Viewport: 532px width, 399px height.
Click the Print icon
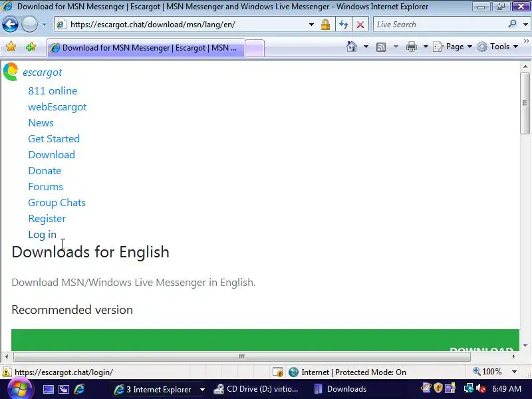(x=411, y=47)
